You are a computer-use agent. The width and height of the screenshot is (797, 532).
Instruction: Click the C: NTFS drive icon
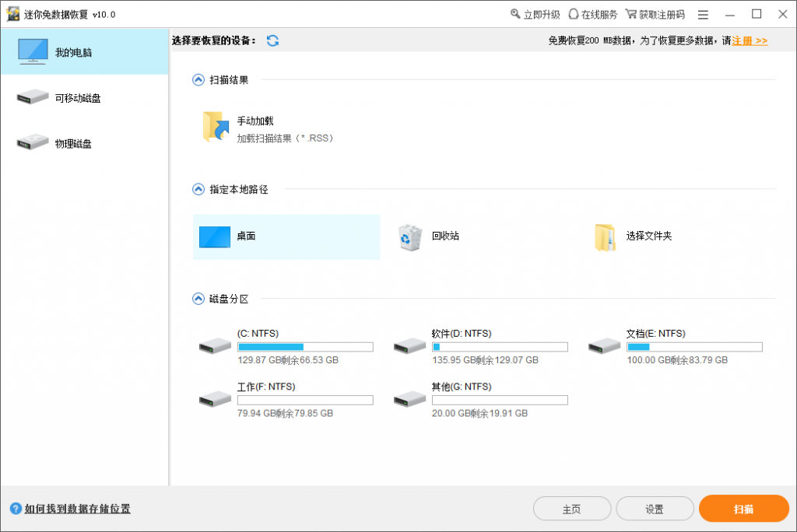pos(215,346)
